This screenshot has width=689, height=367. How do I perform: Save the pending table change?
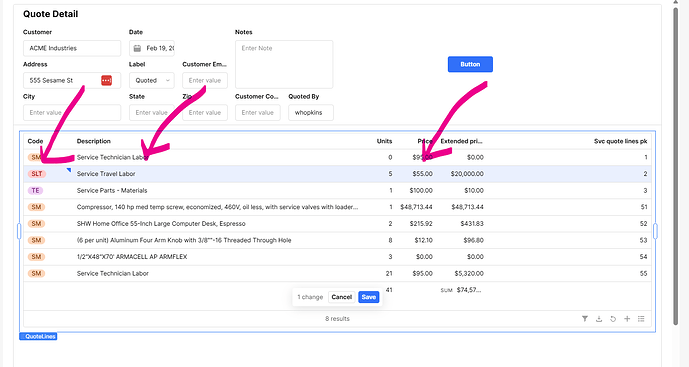pyautogui.click(x=368, y=297)
